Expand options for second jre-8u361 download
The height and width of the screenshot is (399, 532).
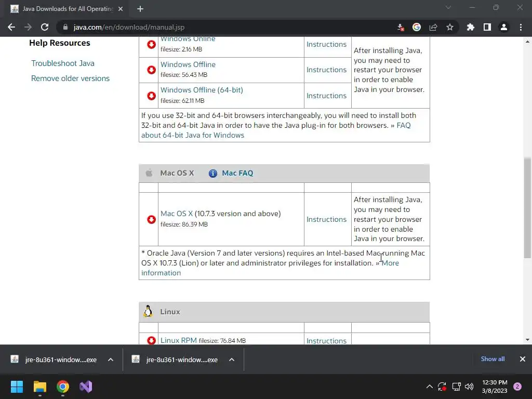[x=232, y=360]
